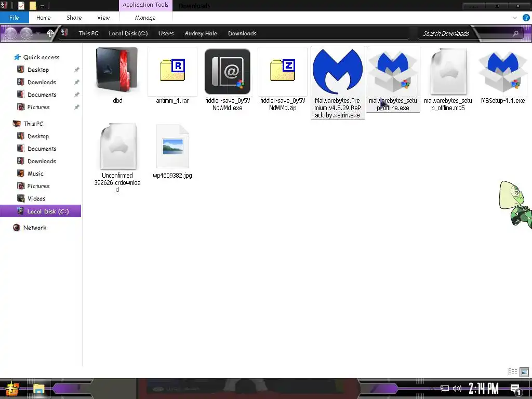Open the Manage ribbon tab
The width and height of the screenshot is (532, 399).
[x=145, y=18]
